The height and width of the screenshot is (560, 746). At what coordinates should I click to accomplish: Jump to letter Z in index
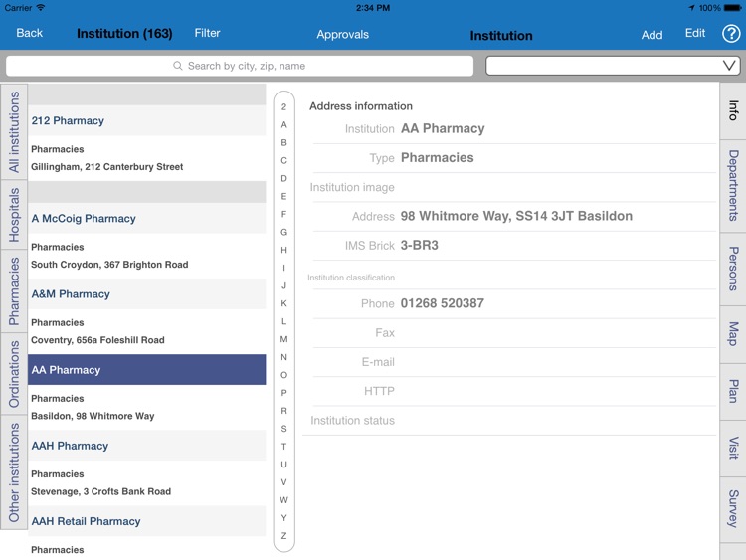pos(284,536)
